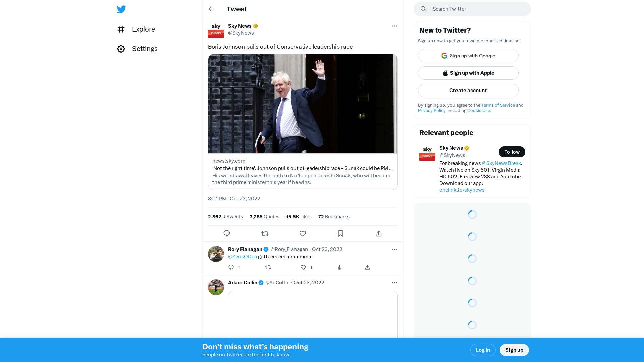Viewport: 644px width, 362px height.
Task: Follow the Sky News account
Action: tap(512, 152)
